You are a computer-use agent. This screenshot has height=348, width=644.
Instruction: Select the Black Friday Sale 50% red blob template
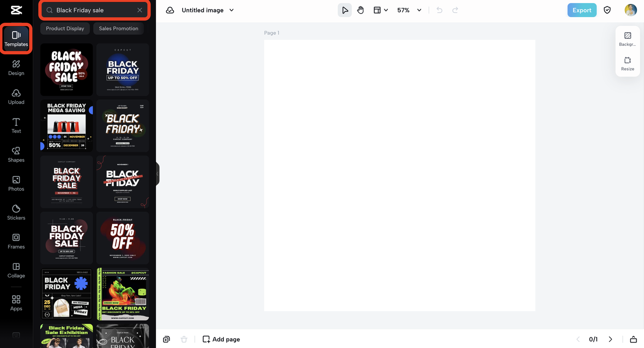(66, 69)
